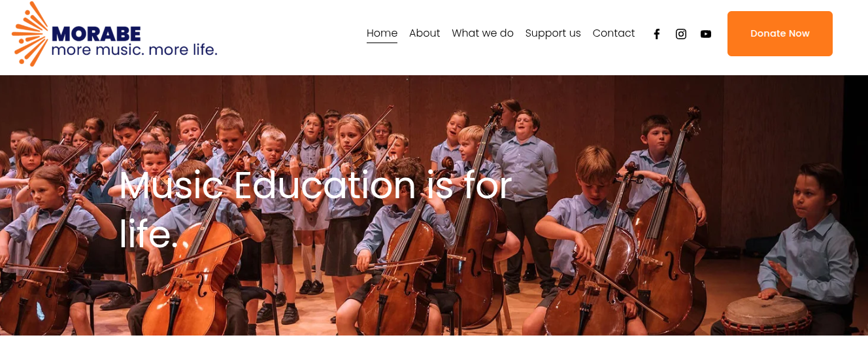This screenshot has height=346, width=868.
Task: Navigate to the Contact page
Action: (x=614, y=33)
